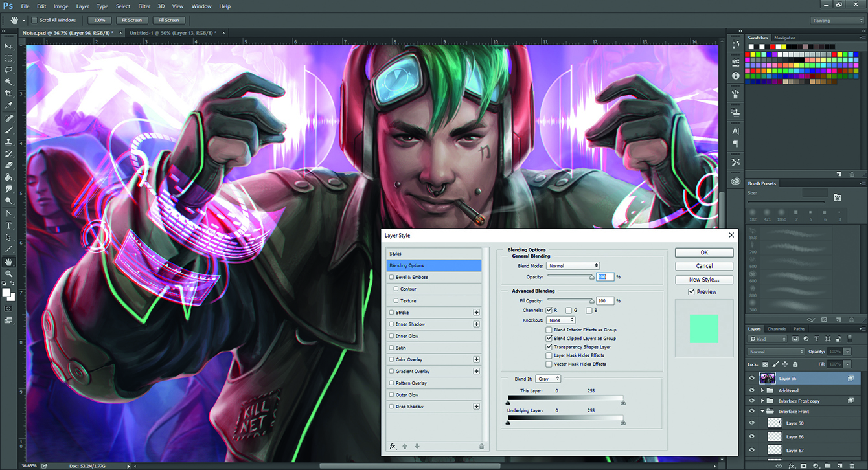Select the Brush tool in toolbar
The image size is (868, 470).
(x=9, y=130)
